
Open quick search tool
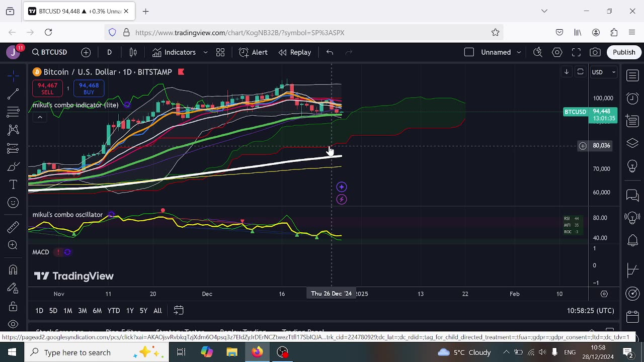tap(538, 52)
